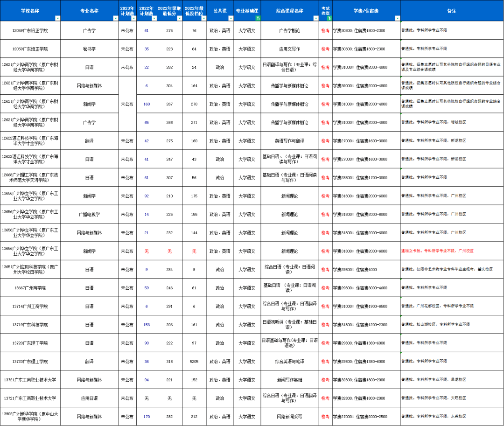
Task: Select the remark mentioning 东莞校区
Action: point(452,416)
